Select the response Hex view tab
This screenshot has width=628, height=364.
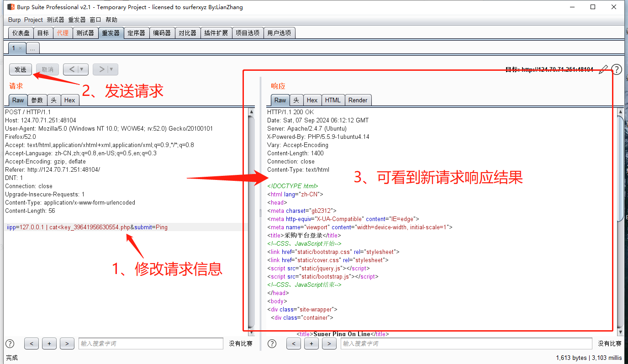[312, 100]
